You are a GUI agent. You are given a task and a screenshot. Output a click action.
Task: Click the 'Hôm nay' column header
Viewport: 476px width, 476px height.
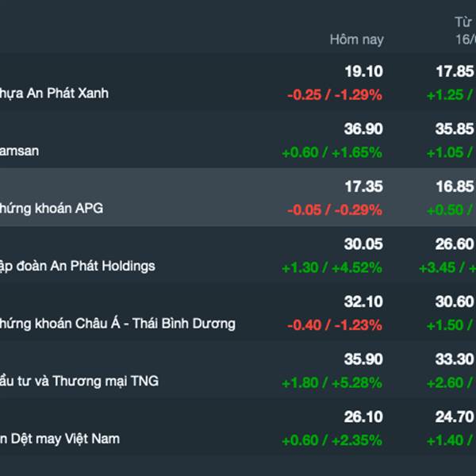(357, 40)
